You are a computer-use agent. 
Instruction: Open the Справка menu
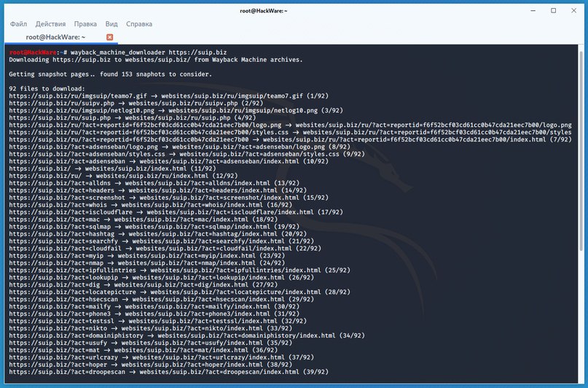(x=138, y=24)
